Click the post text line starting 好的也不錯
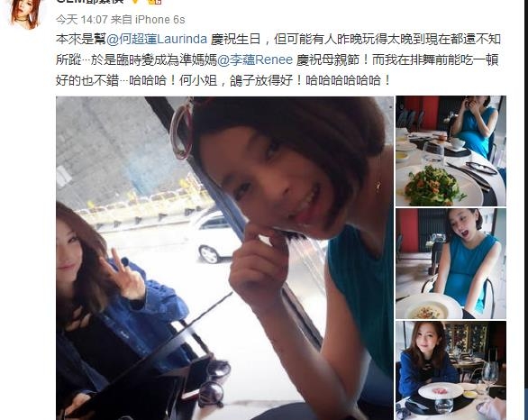The image size is (528, 420). (223, 81)
